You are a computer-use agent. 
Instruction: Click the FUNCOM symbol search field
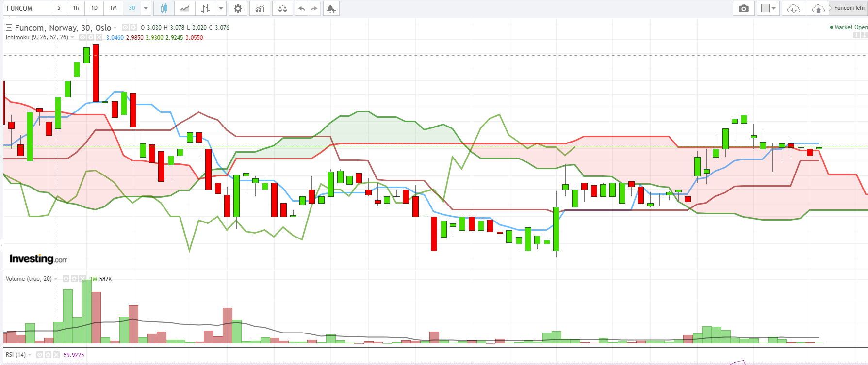27,8
